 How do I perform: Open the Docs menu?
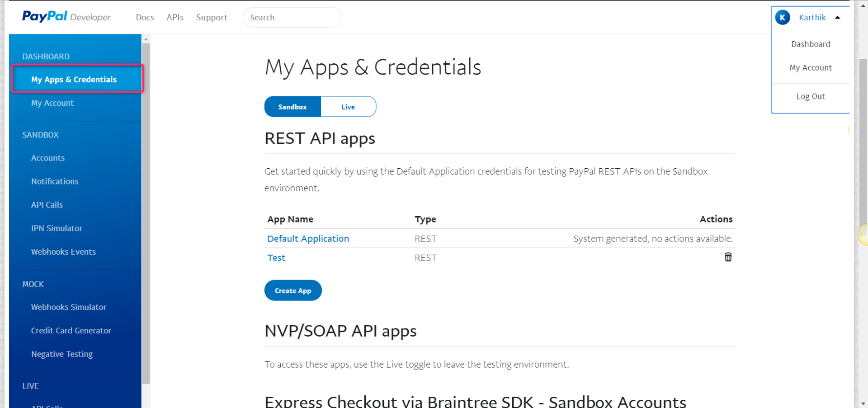145,17
